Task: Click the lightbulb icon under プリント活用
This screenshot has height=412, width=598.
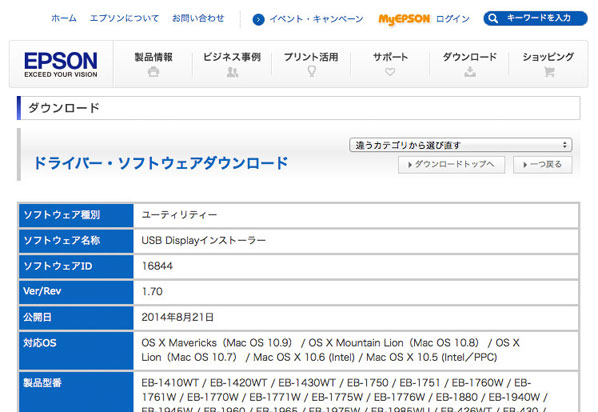Action: (312, 71)
